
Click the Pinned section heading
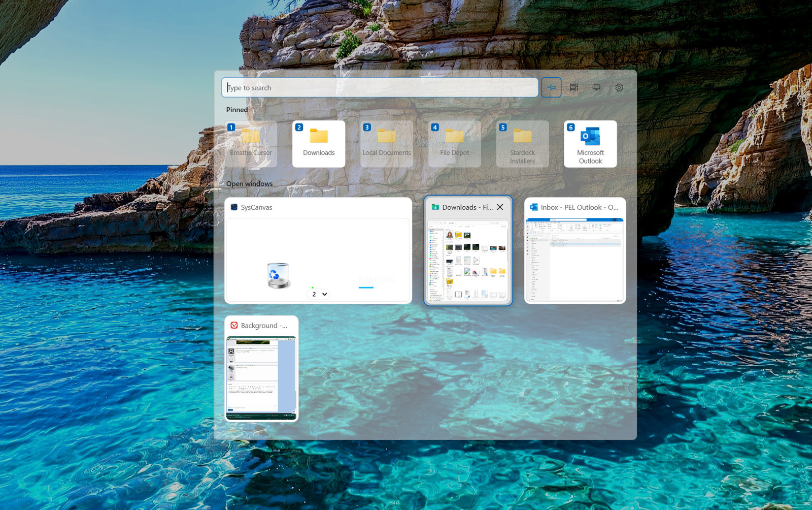[237, 110]
